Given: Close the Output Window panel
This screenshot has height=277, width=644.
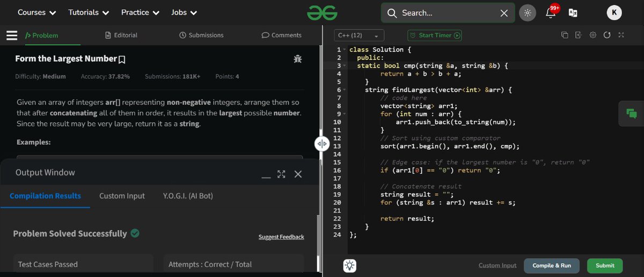Looking at the screenshot, I should (x=298, y=174).
